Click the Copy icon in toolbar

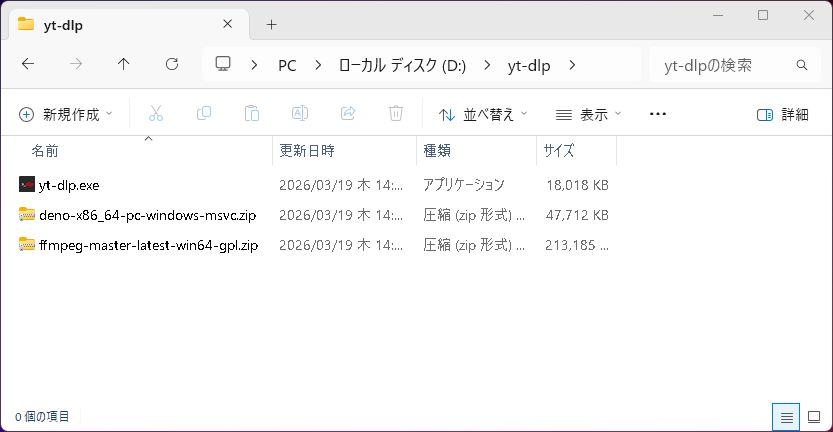pos(203,114)
